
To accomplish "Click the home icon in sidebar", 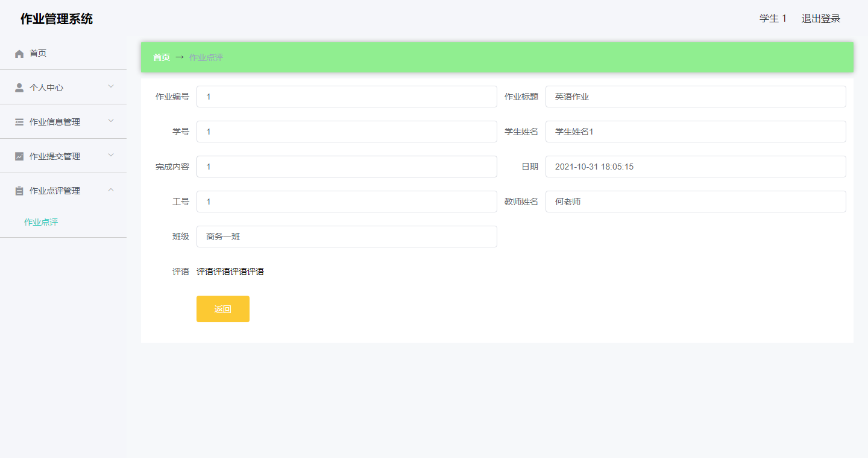I will click(x=19, y=54).
